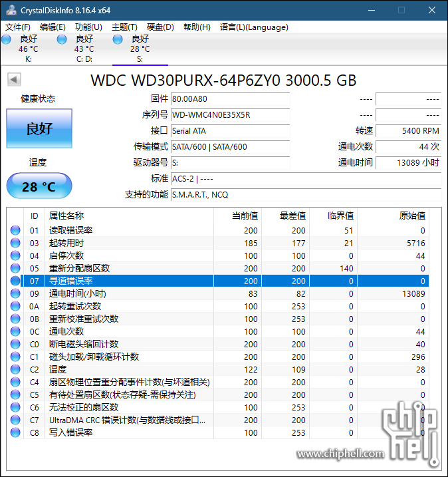Viewport: 448px width, 477px height.
Task: Click the 标准 field showing ACS-2
Action: tap(306, 179)
